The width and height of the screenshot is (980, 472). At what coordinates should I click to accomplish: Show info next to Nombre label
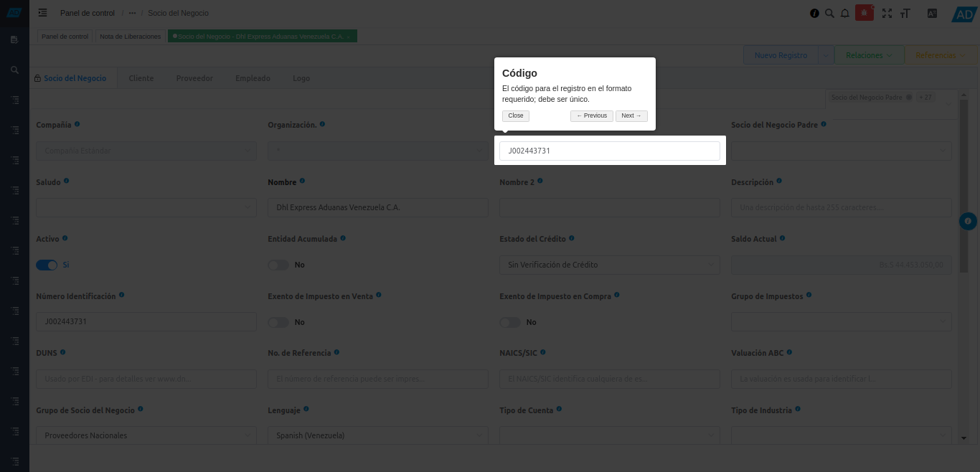point(302,181)
